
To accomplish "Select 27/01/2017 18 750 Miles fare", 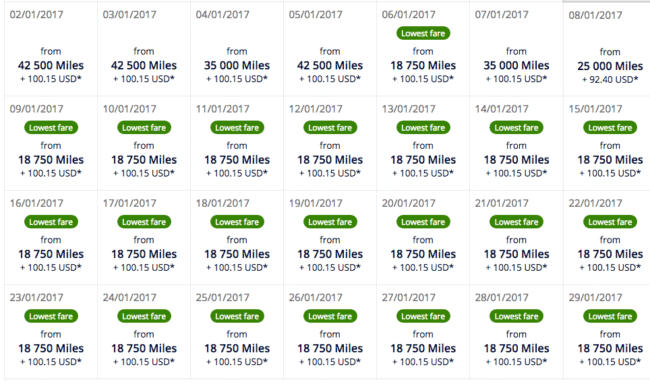I will pos(423,348).
